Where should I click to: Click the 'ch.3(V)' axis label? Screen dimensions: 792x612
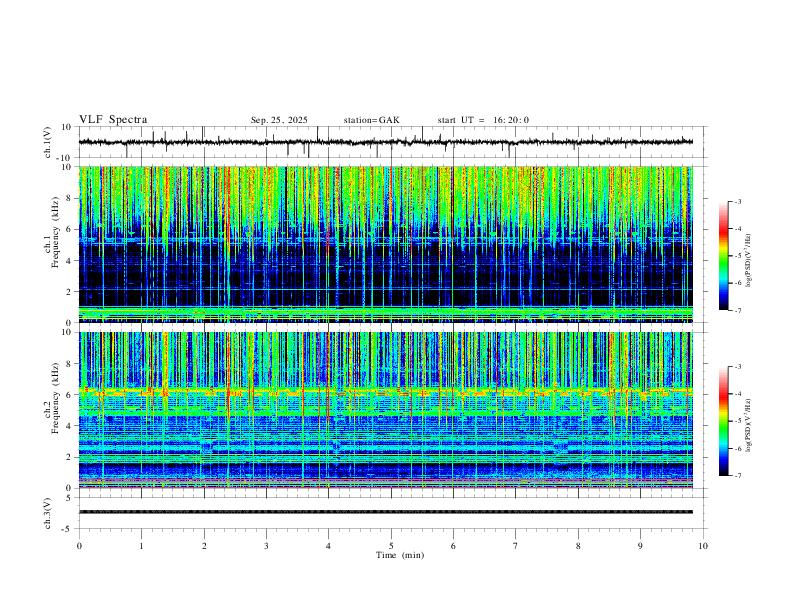pyautogui.click(x=48, y=513)
